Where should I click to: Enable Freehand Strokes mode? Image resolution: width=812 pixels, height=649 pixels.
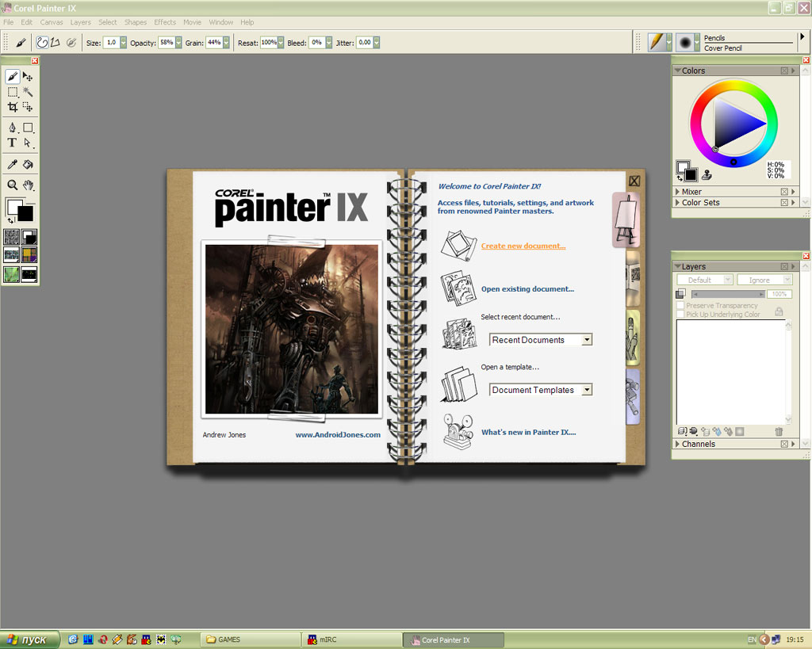point(42,43)
